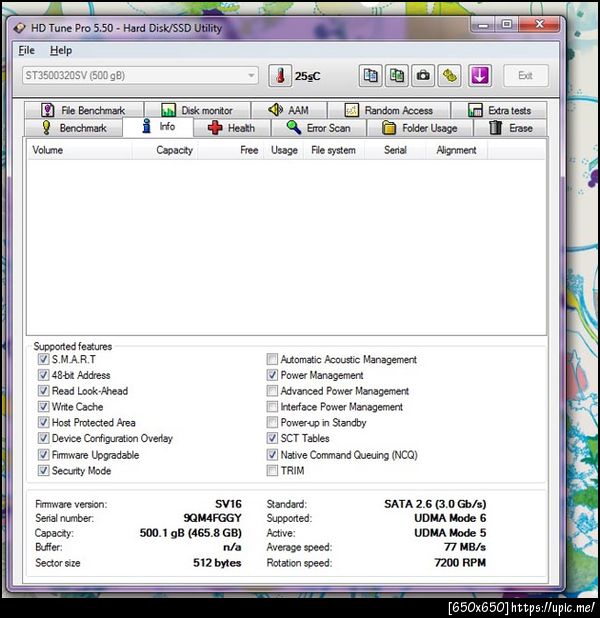Click the Alignment column header
The width and height of the screenshot is (600, 618).
457,150
